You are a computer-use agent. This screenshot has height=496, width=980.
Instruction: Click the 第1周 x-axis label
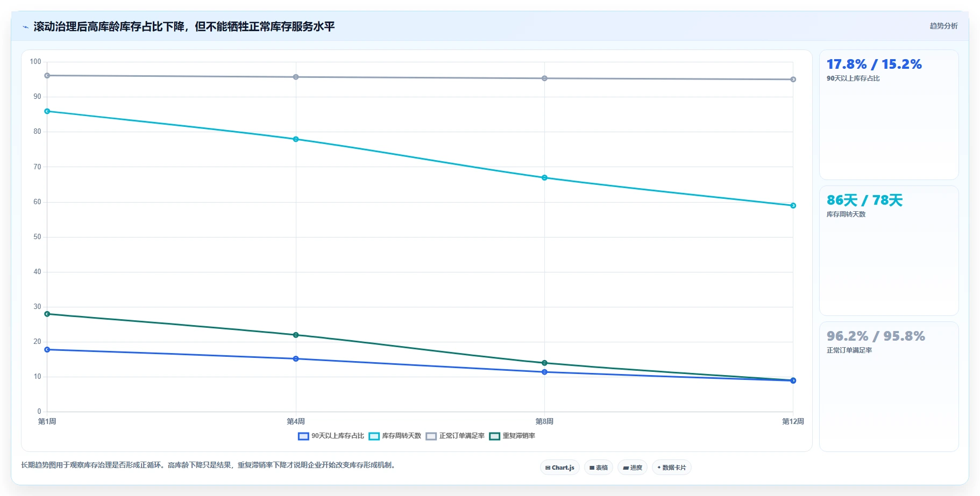pyautogui.click(x=47, y=421)
